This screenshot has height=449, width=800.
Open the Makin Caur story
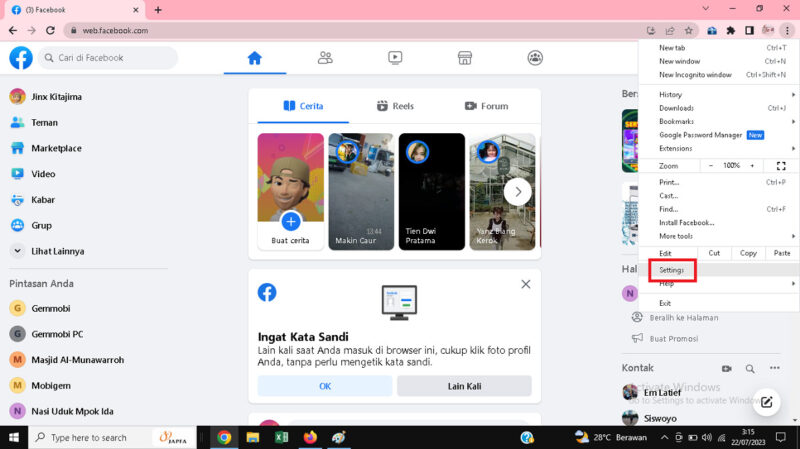click(x=361, y=192)
